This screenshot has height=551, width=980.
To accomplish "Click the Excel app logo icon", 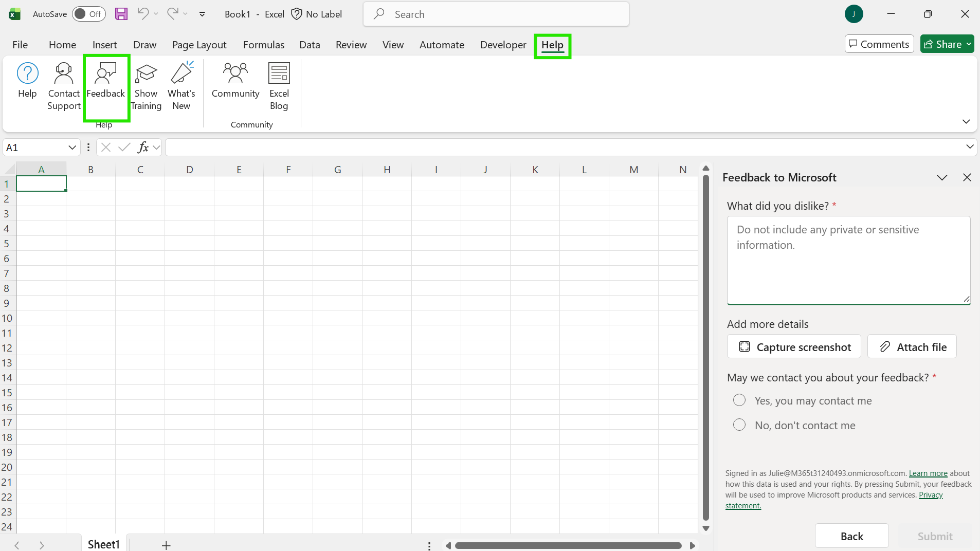I will (x=14, y=14).
